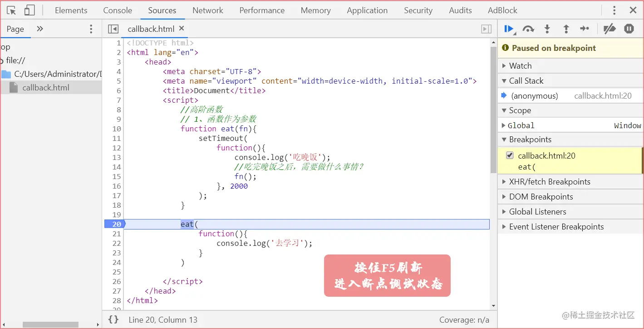The image size is (644, 329).
Task: Switch to the Console tab
Action: click(118, 10)
